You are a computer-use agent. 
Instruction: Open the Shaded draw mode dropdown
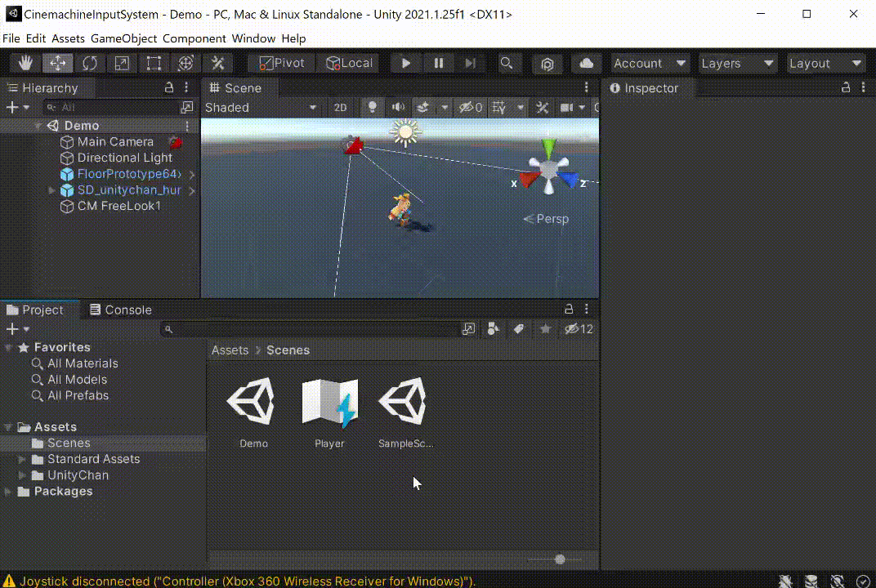(261, 108)
